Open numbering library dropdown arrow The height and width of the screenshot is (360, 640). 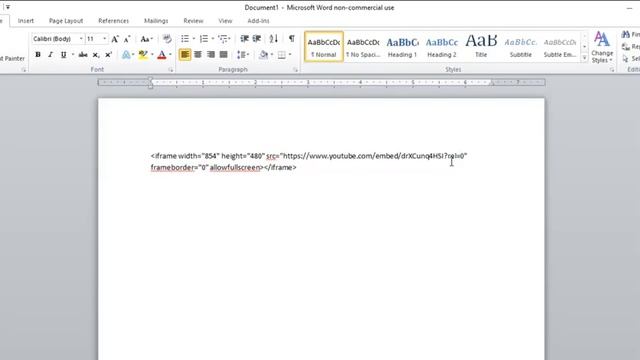coord(212,39)
